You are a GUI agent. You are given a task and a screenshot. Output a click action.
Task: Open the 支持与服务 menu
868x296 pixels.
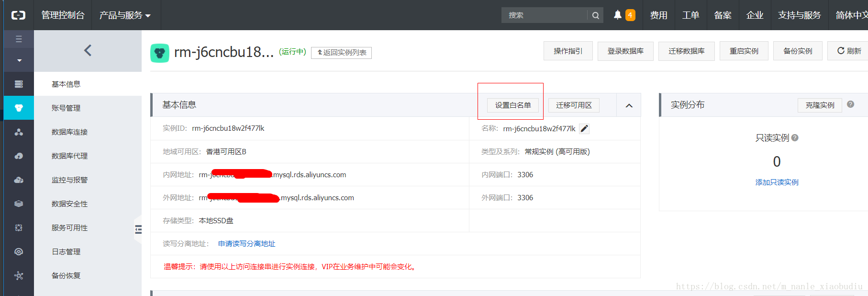(799, 15)
